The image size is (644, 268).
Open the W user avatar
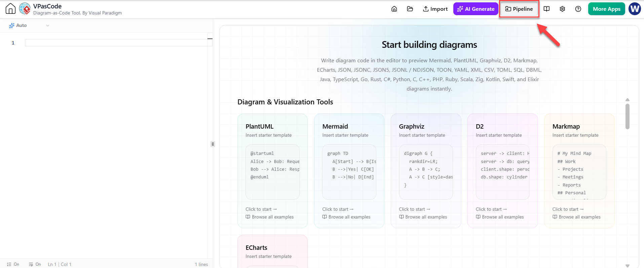pos(635,9)
